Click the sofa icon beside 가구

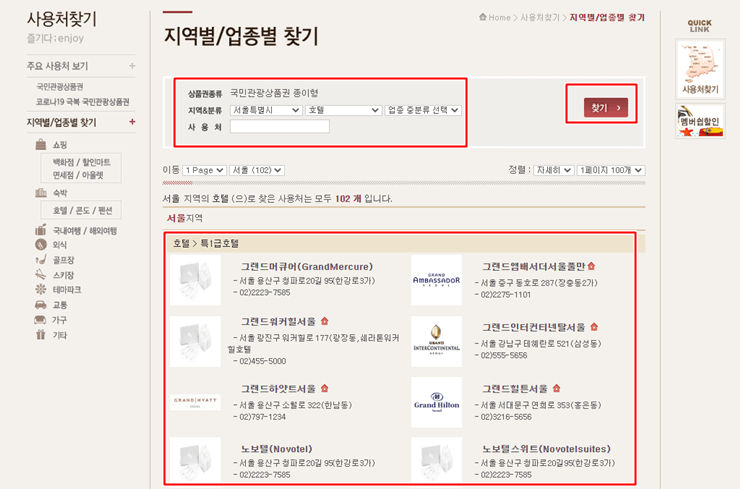pyautogui.click(x=41, y=320)
